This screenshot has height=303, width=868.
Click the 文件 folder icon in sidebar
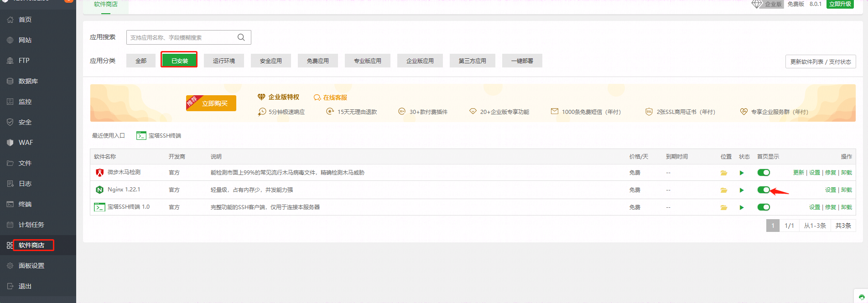click(10, 163)
